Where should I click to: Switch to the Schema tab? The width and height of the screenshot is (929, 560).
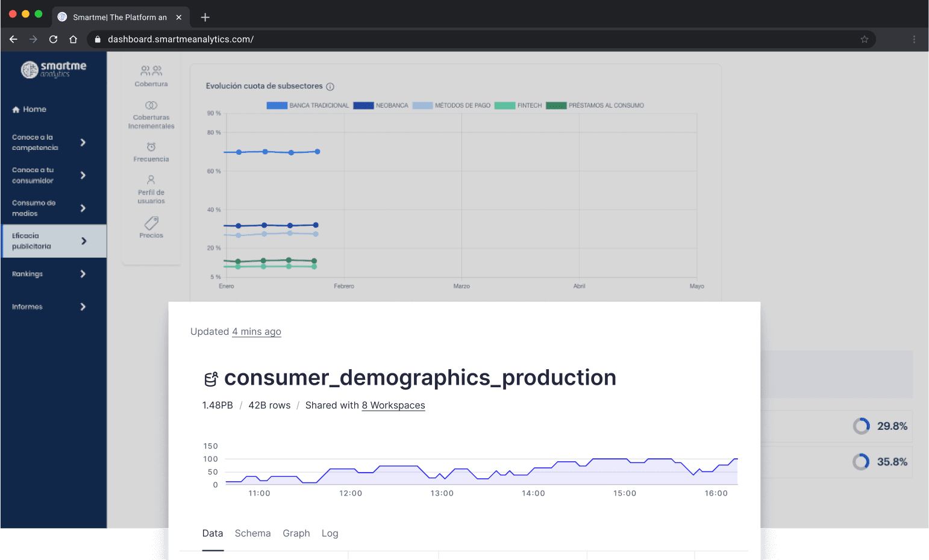pyautogui.click(x=252, y=534)
